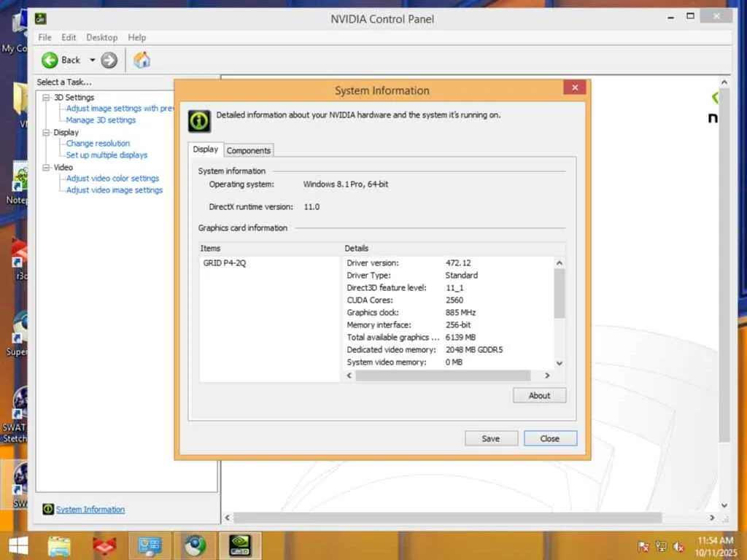
Task: Click the red fox icon on taskbar
Action: tap(105, 546)
